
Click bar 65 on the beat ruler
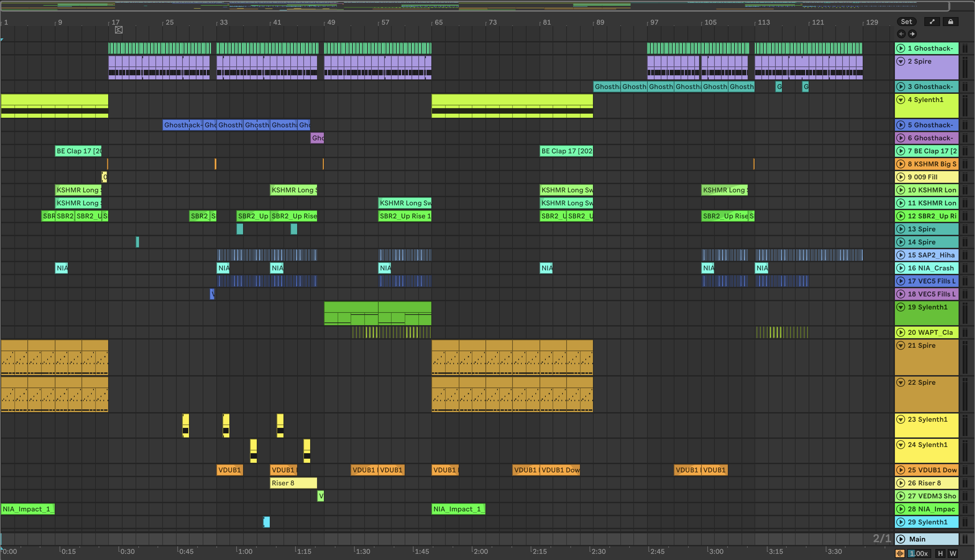[438, 22]
